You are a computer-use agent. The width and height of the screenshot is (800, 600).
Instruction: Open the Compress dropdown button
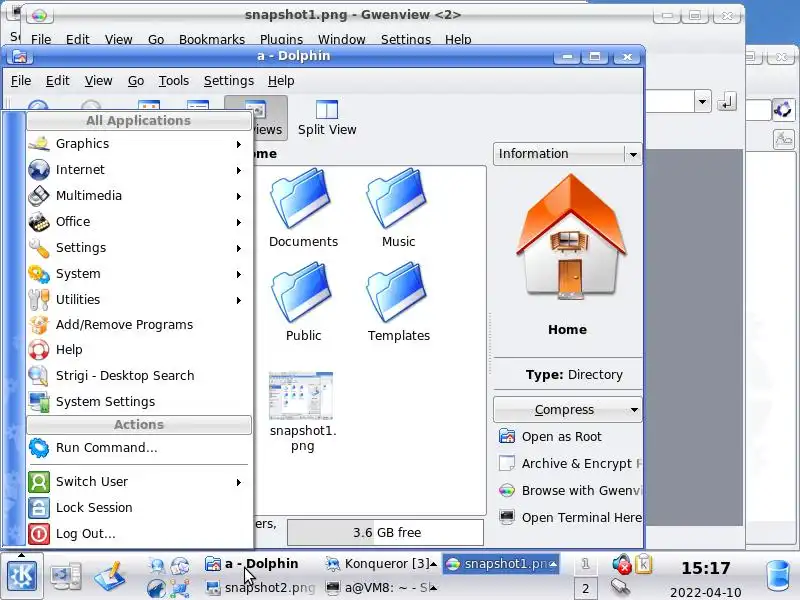(x=567, y=410)
